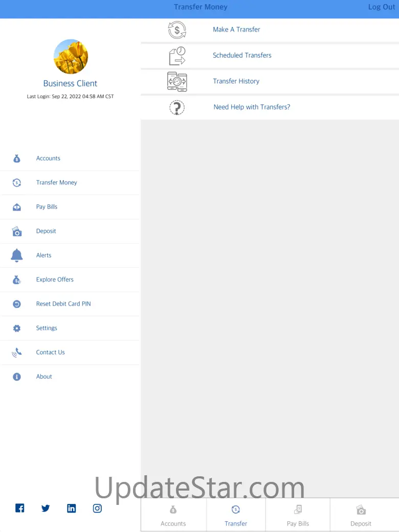Click the Accounts money bag sidebar icon

coord(17,158)
